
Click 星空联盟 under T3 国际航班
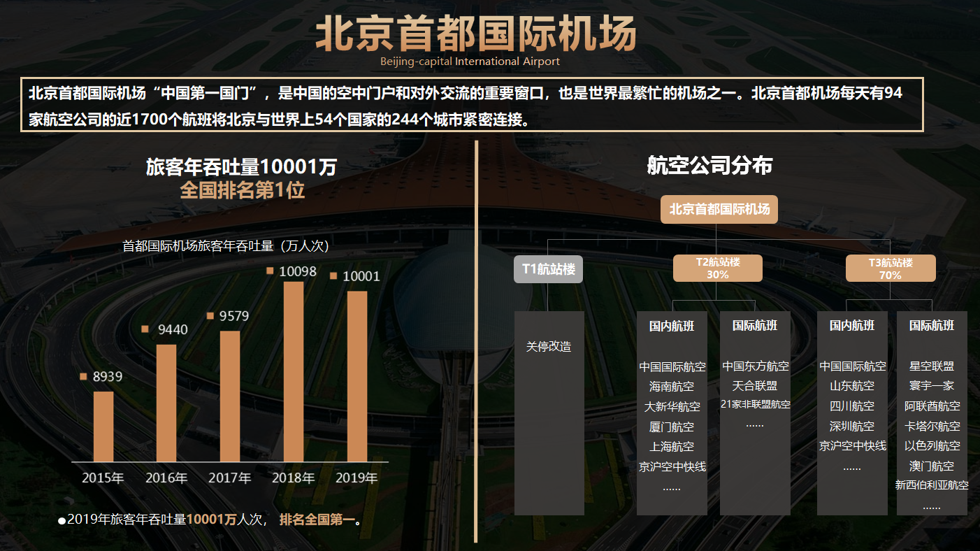(932, 366)
